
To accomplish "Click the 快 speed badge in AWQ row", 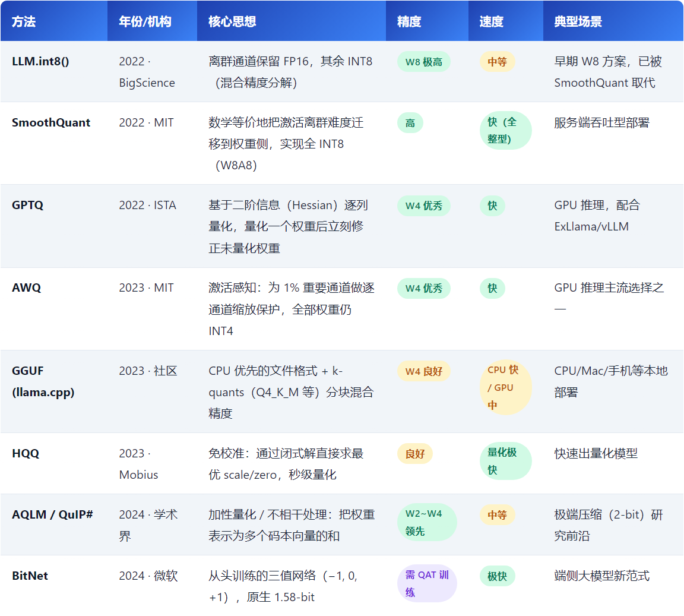I will pos(492,288).
